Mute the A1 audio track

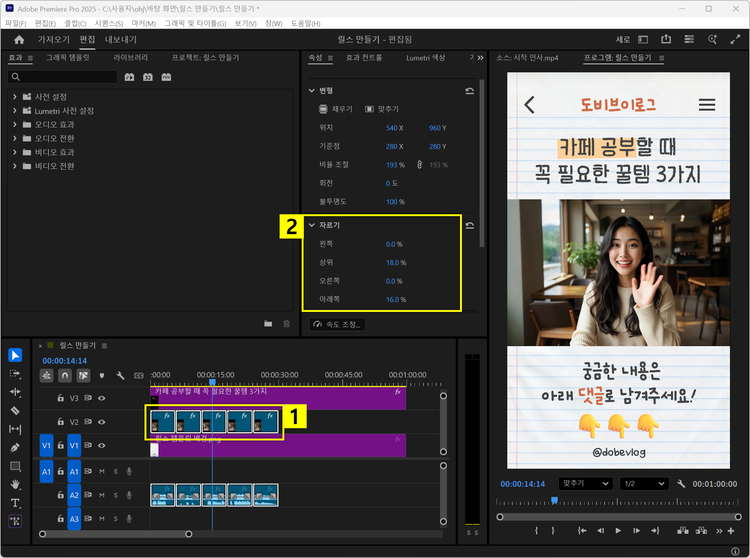(102, 471)
